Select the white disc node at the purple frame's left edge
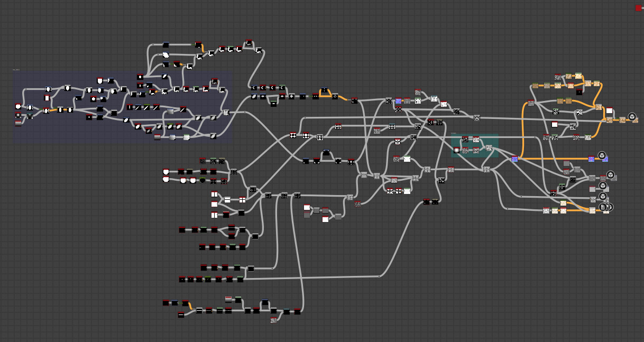 click(x=18, y=106)
